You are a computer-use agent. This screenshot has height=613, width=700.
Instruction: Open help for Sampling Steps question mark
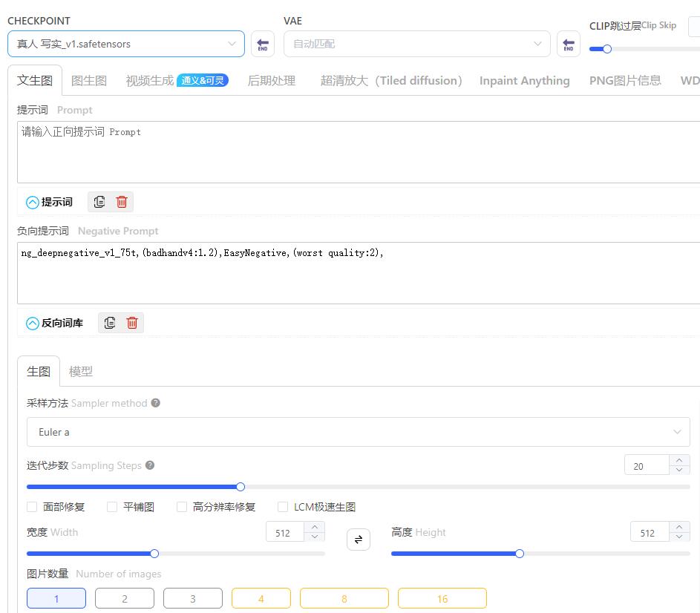point(150,465)
